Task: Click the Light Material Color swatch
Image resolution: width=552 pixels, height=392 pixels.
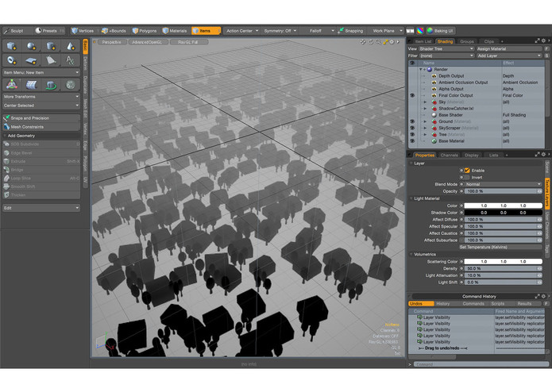Action: pos(503,206)
